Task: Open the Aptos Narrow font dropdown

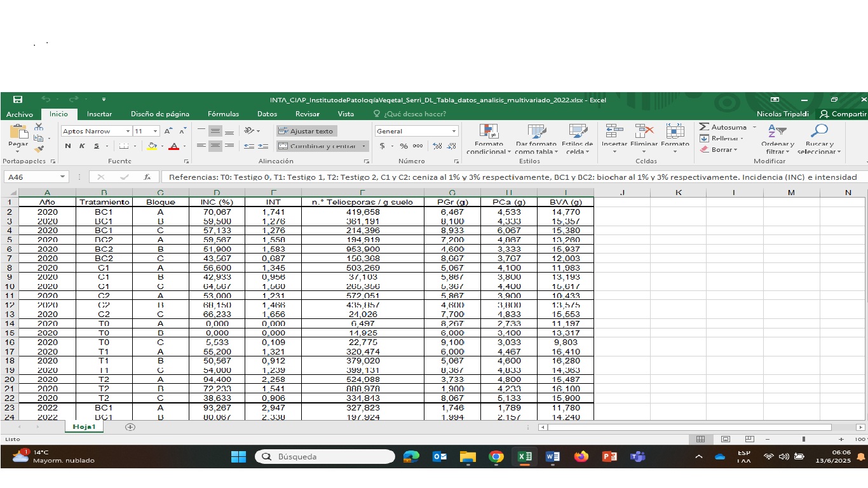Action: click(x=128, y=131)
